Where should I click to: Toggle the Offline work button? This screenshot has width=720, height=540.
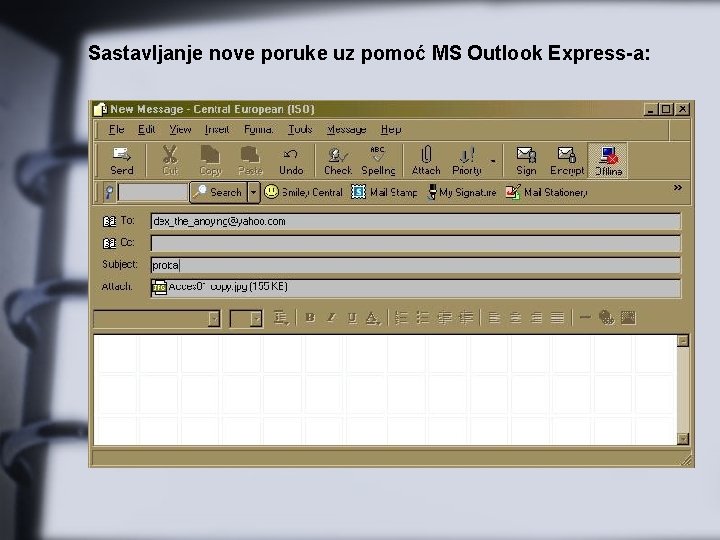[x=608, y=160]
